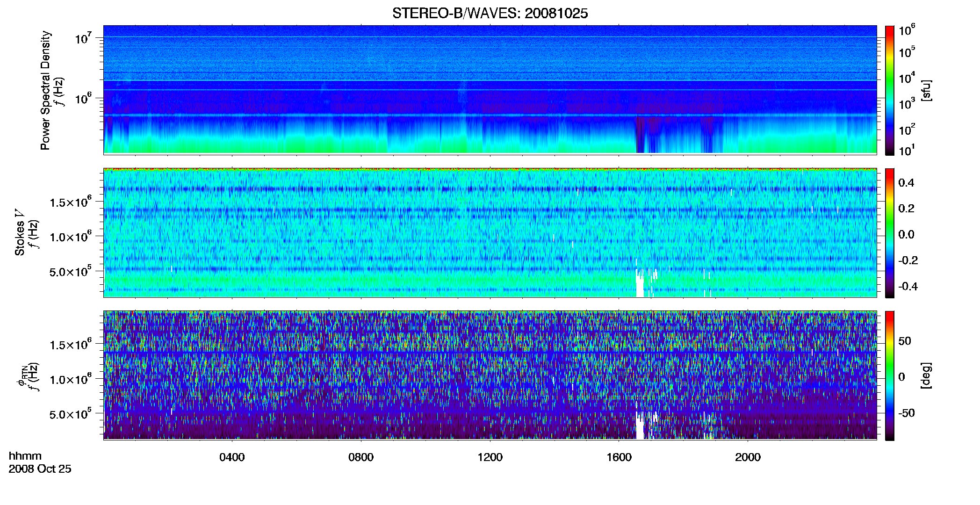Click the 0.4 value on Stokes colorbar
Screen dimensions: 980x505
point(906,183)
